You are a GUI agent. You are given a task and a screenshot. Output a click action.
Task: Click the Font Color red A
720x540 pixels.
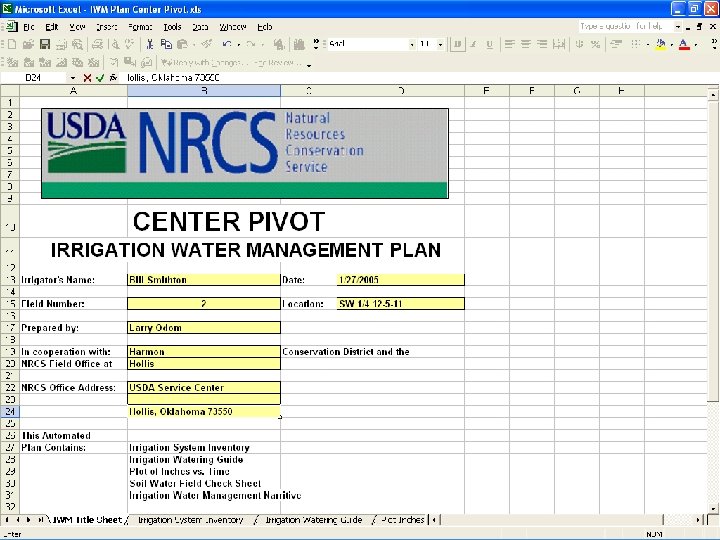[684, 44]
